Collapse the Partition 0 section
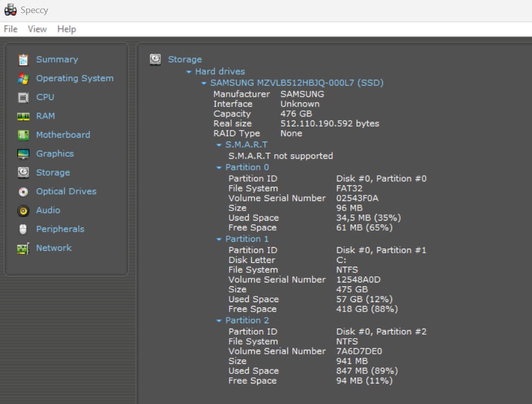The image size is (532, 404). click(219, 168)
